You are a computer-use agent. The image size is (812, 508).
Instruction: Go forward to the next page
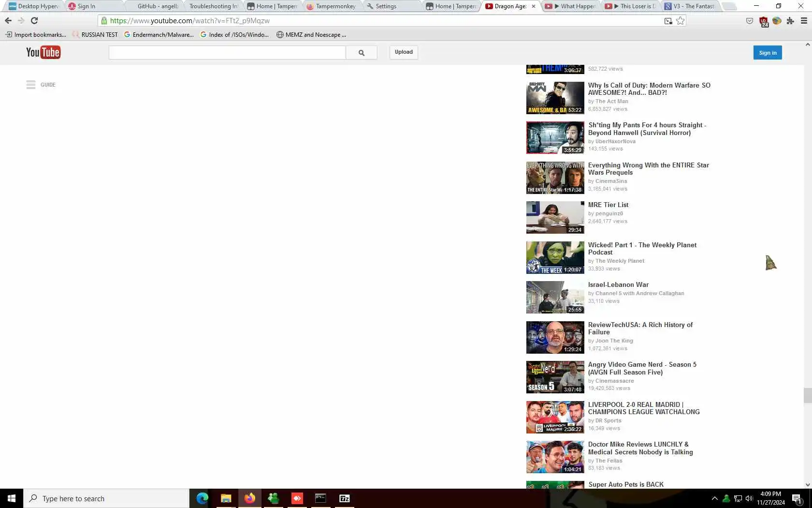[21, 20]
